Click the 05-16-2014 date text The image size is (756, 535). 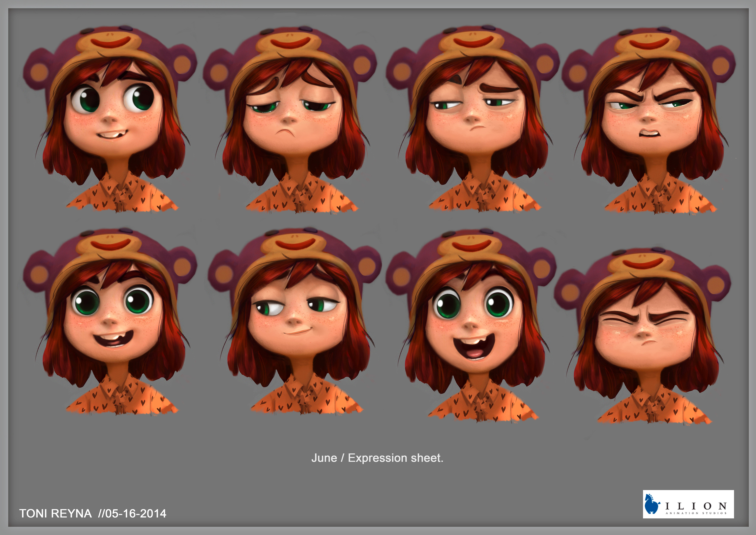point(136,513)
